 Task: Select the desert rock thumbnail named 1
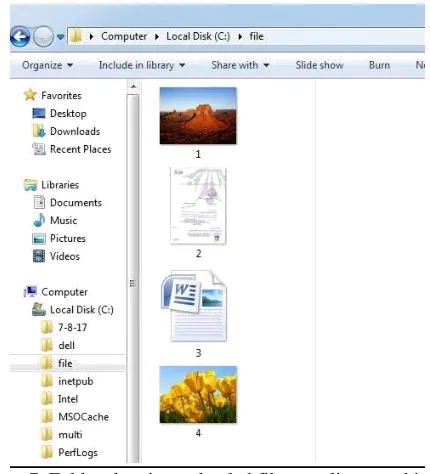click(198, 116)
